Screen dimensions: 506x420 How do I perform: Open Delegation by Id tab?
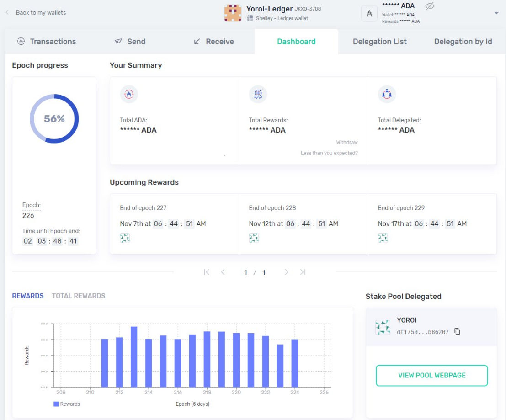click(x=463, y=41)
